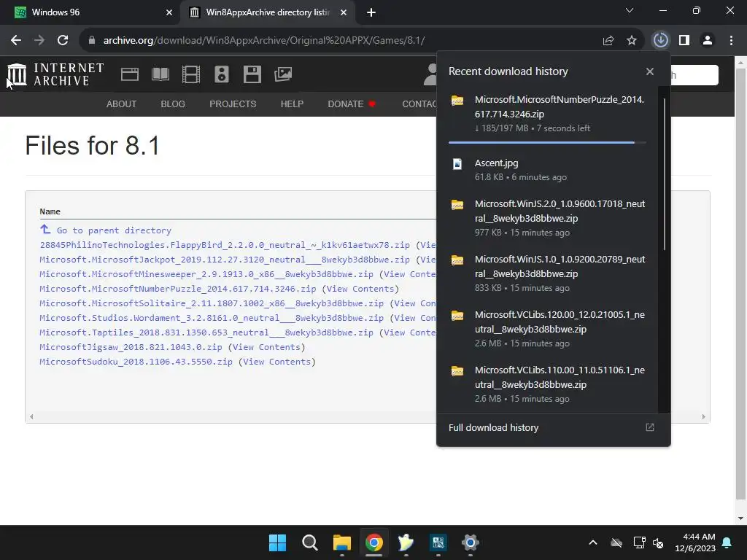Select the Win8AppxArchive directory listing tab

tap(268, 12)
